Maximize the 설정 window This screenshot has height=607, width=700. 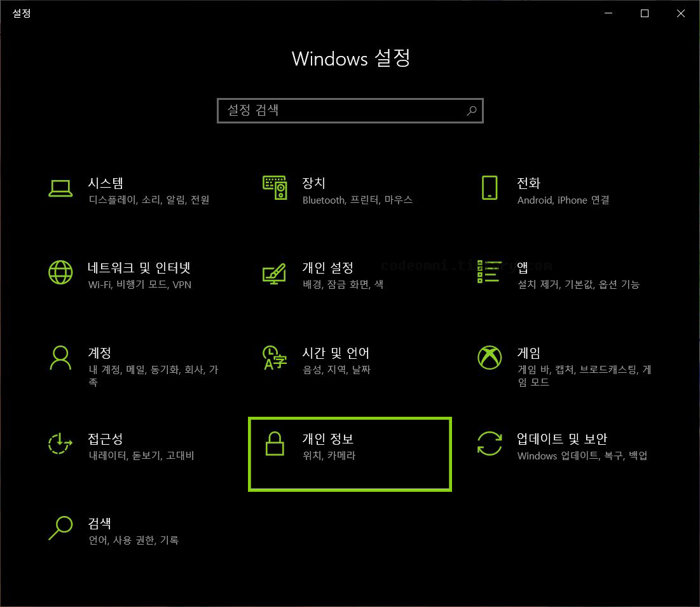coord(645,13)
